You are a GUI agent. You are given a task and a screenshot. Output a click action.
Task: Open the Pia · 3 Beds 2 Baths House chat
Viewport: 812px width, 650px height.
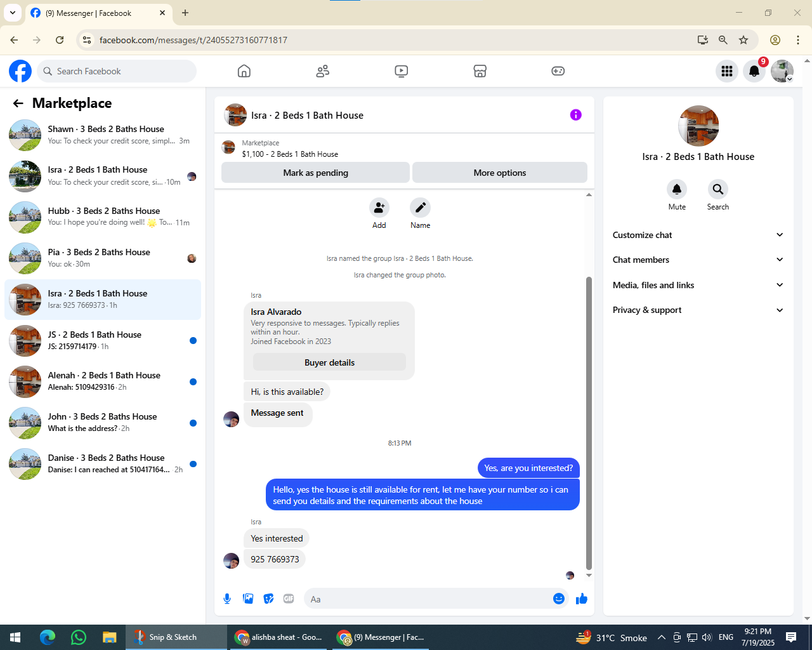coord(103,258)
